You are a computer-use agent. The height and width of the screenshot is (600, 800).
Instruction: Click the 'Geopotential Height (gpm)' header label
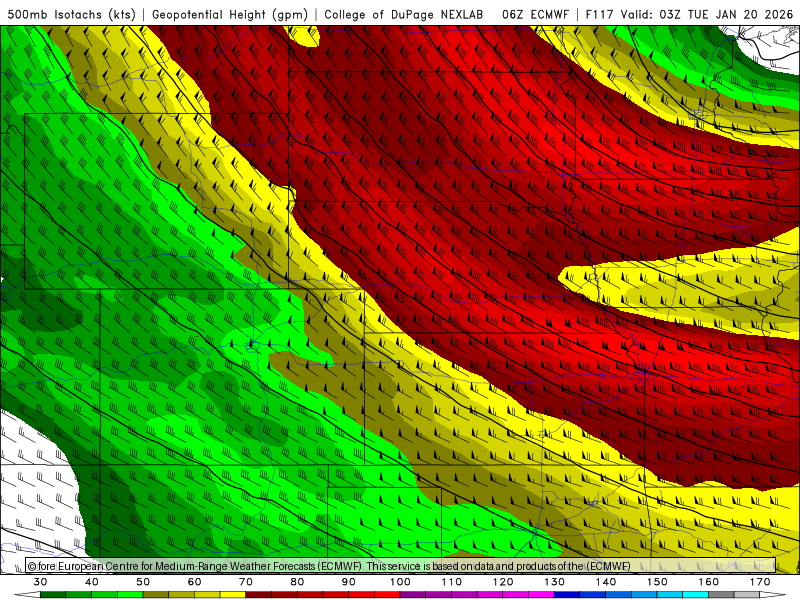pos(230,14)
